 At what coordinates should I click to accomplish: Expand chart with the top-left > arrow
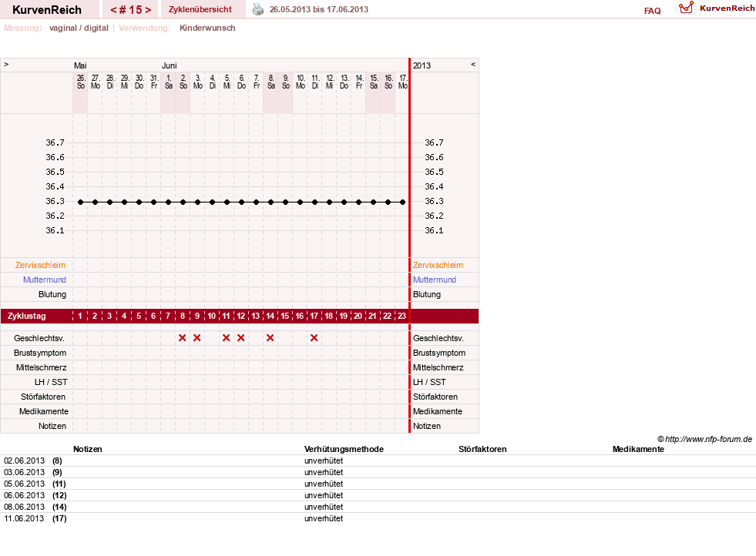6,64
